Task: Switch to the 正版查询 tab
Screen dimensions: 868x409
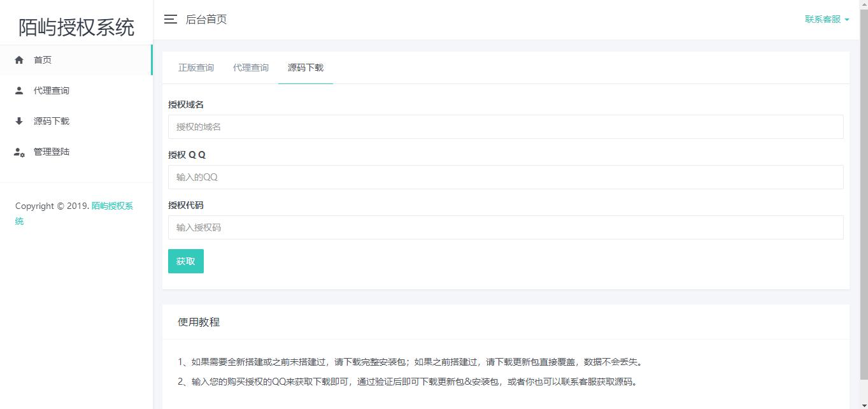Action: click(196, 68)
